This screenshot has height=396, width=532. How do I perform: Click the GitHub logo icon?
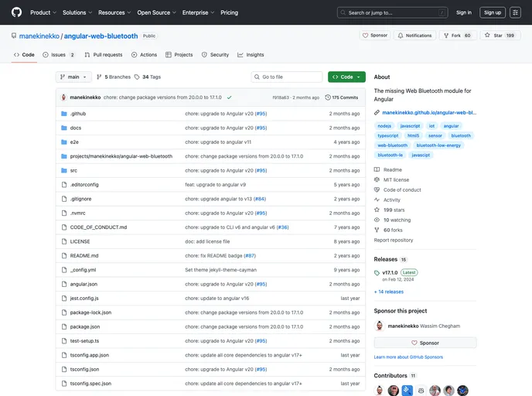[x=16, y=12]
